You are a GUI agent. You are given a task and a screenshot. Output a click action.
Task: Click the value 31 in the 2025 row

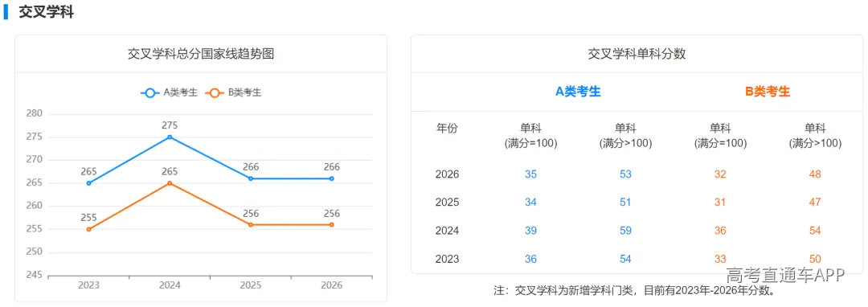point(720,203)
